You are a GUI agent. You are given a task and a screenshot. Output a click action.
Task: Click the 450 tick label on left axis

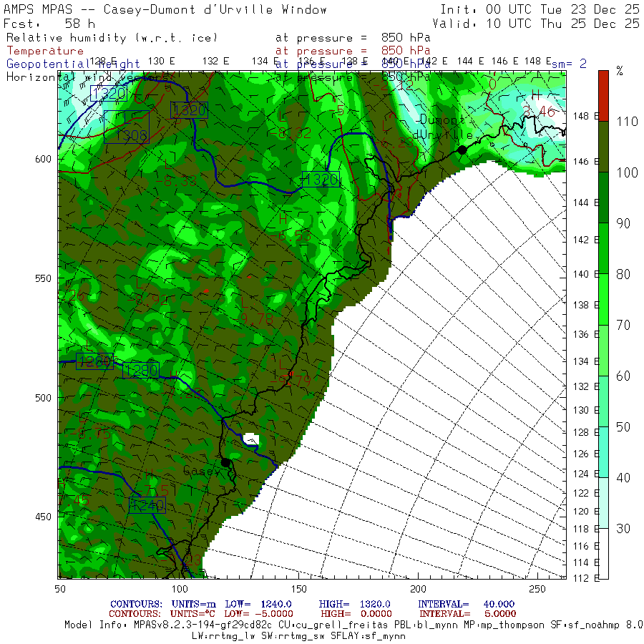(x=44, y=517)
